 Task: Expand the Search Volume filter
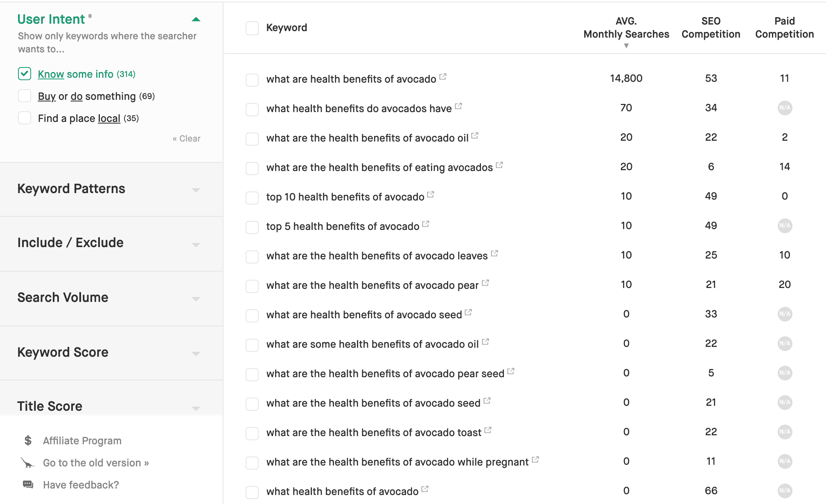[196, 298]
